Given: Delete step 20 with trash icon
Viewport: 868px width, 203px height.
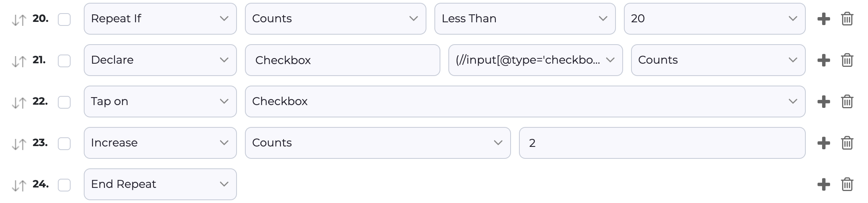Looking at the screenshot, I should (x=847, y=19).
